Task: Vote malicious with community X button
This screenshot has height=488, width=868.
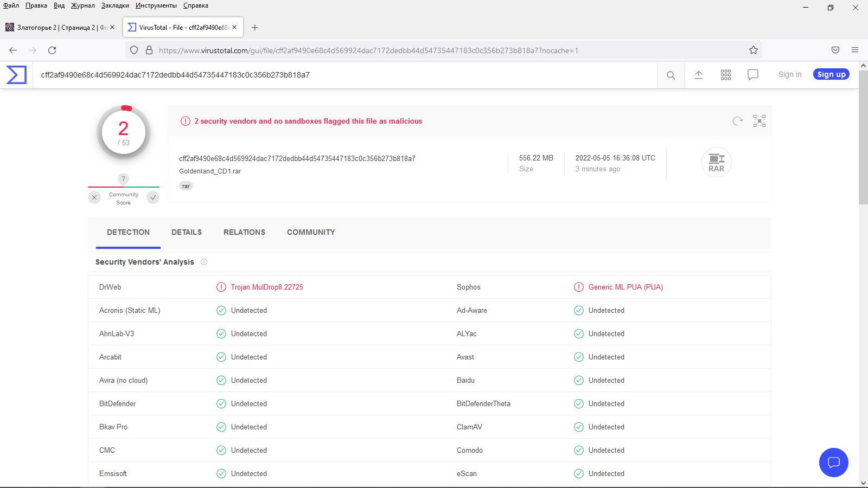Action: pyautogui.click(x=94, y=197)
